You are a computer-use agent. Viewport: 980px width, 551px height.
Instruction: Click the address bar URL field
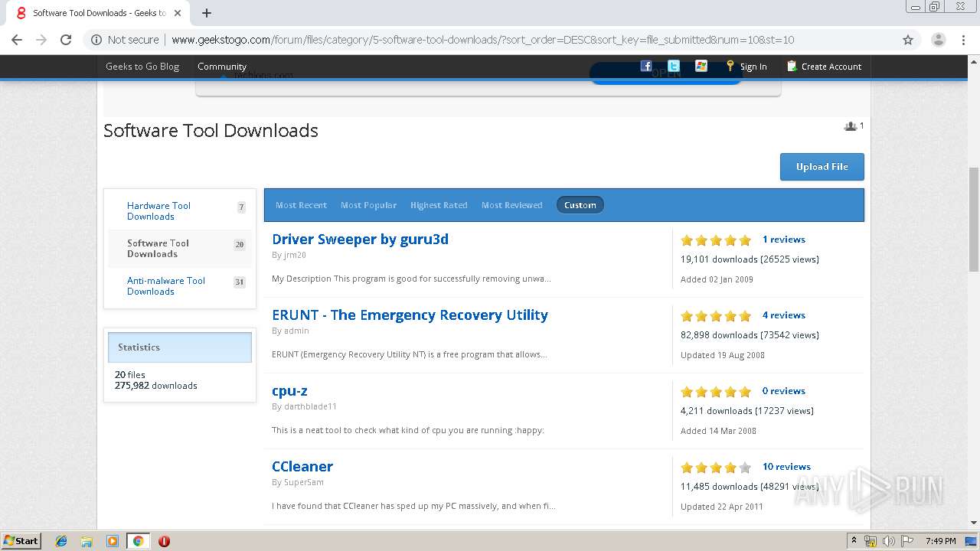coord(482,40)
